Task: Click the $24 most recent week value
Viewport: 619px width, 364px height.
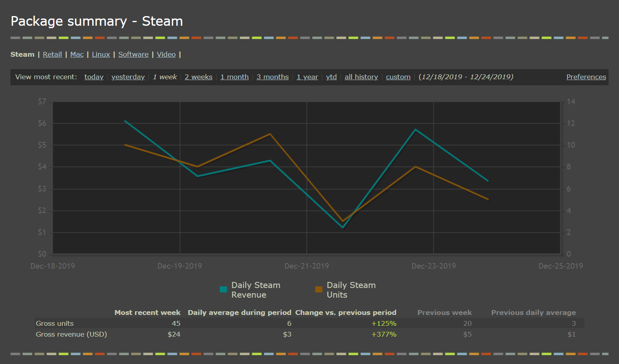Action: (174, 334)
